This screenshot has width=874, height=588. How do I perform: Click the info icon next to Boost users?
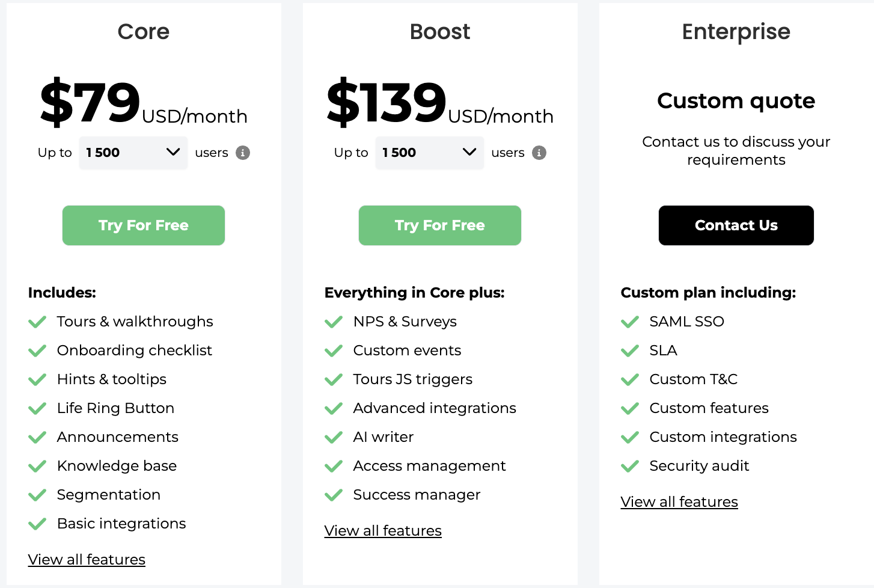[x=539, y=153]
